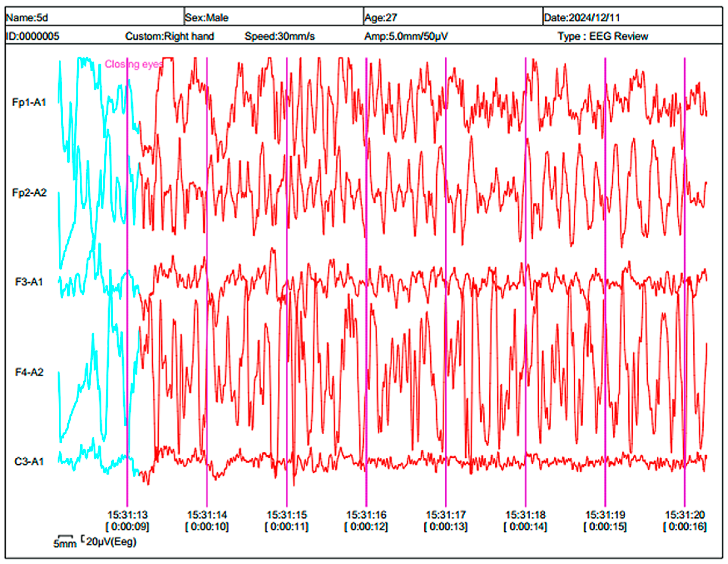This screenshot has width=728, height=564.
Task: Click the 15:31:14 timestamp label
Action: (207, 515)
